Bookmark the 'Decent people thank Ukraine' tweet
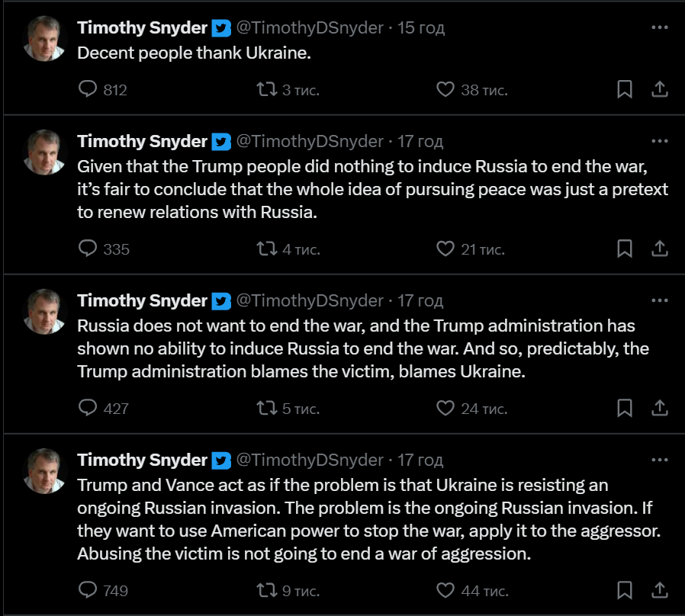The height and width of the screenshot is (616, 685). click(624, 90)
